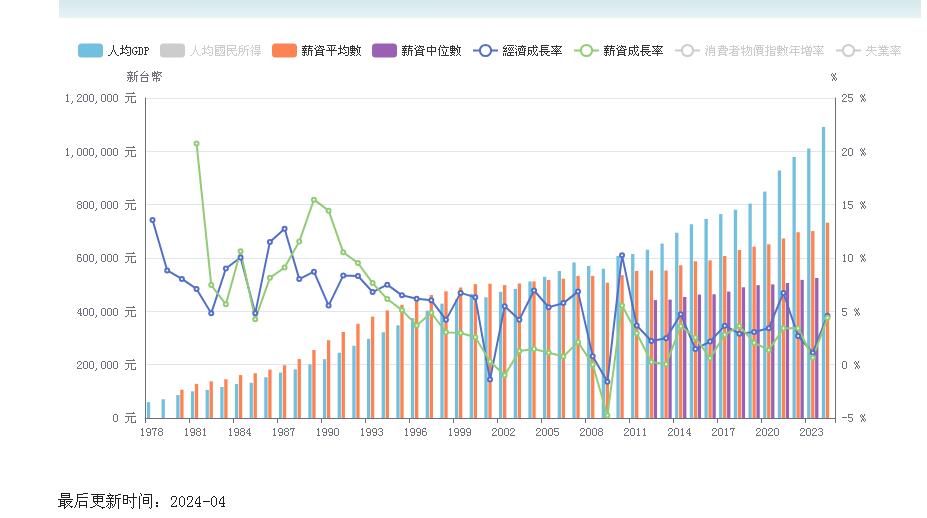Enable the 失業率 legend series

point(869,51)
